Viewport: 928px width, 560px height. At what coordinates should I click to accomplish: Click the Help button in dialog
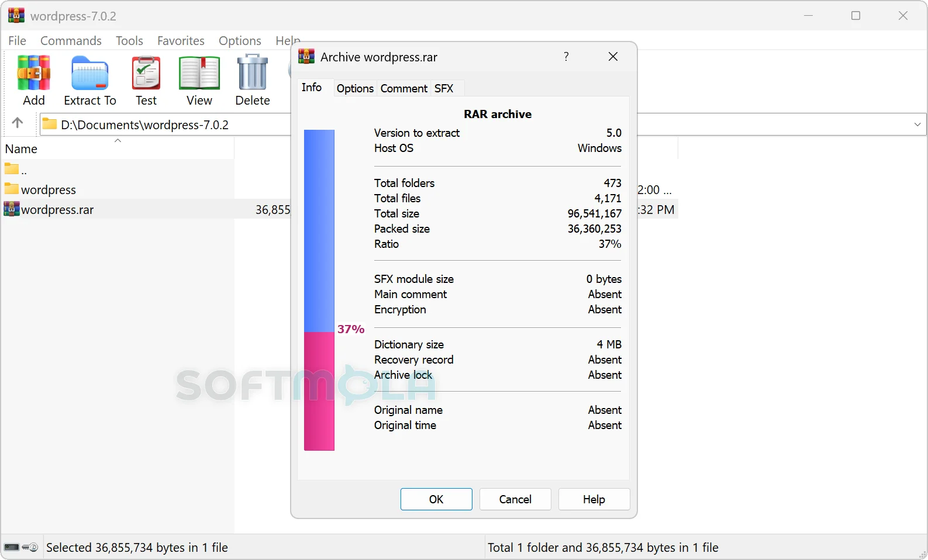tap(594, 499)
